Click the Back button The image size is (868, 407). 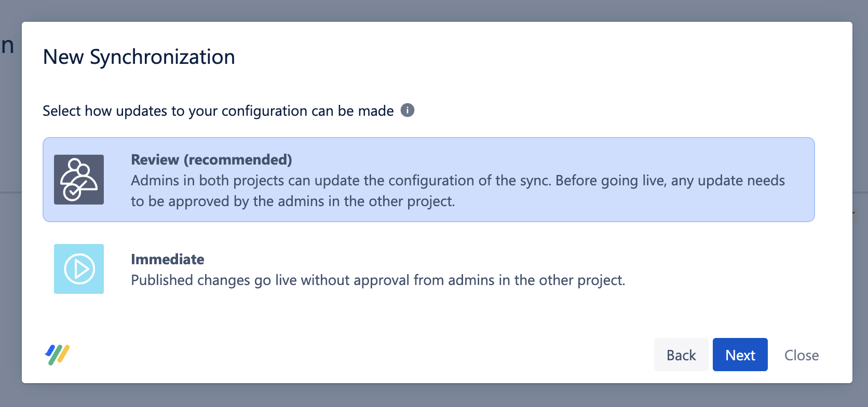681,355
